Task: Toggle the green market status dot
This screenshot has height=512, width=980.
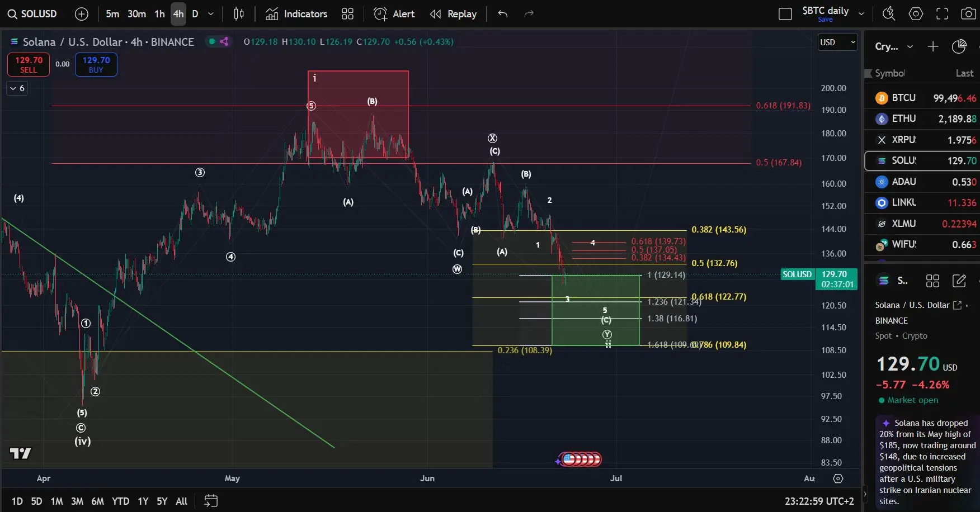Action: (212, 41)
